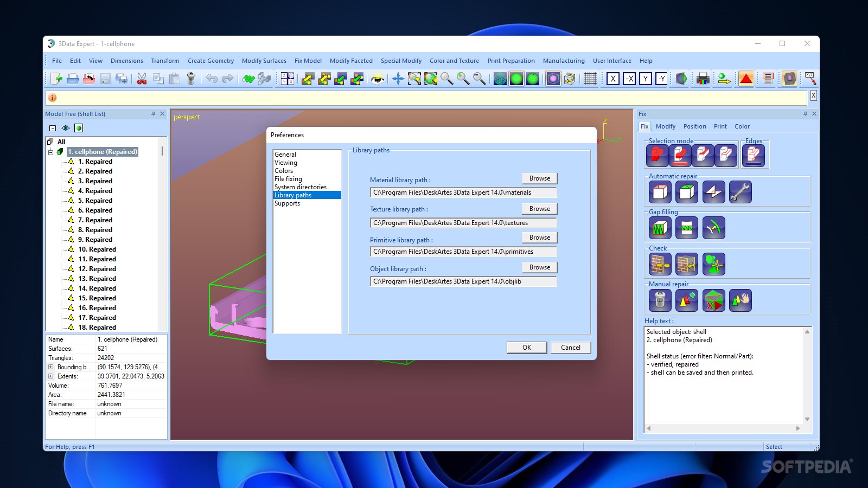Toggle the purple cube toolbar button
Screen dimensions: 868x488
[x=790, y=79]
